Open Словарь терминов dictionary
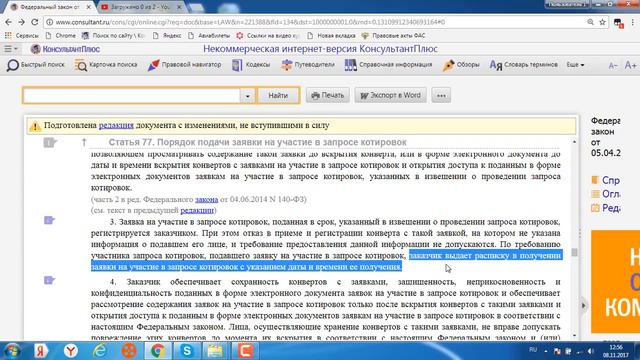The width and height of the screenshot is (640, 360). tap(524, 65)
